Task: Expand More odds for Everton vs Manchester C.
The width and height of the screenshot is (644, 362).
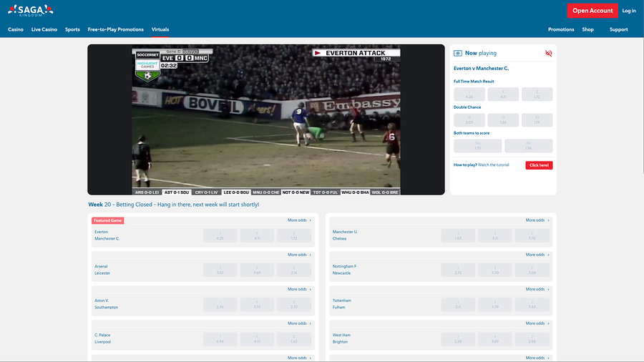Action: pyautogui.click(x=299, y=220)
